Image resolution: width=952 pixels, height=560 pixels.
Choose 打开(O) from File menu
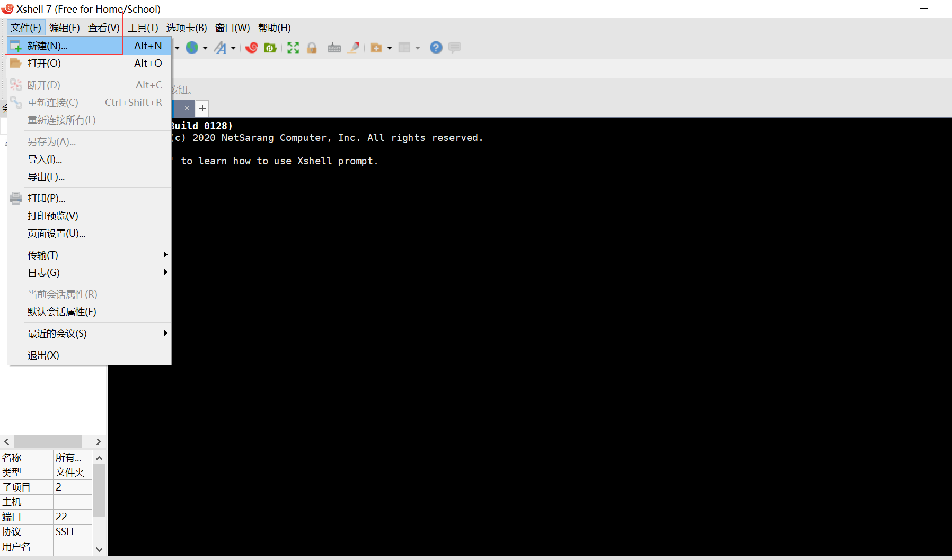(x=89, y=63)
